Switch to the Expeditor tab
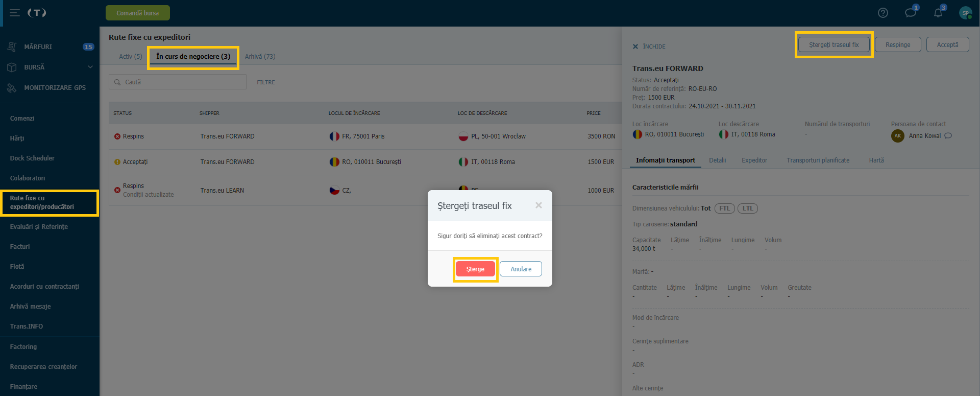This screenshot has width=980, height=396. (x=754, y=160)
